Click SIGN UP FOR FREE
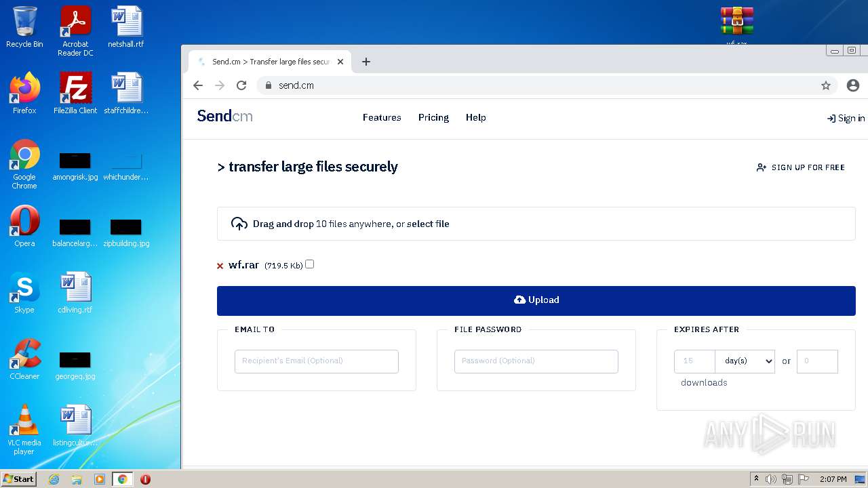868x488 pixels. (x=800, y=167)
